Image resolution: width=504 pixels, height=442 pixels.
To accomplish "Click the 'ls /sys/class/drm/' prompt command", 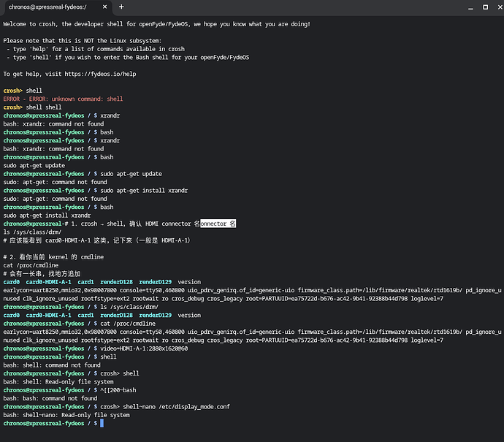I will [129, 307].
